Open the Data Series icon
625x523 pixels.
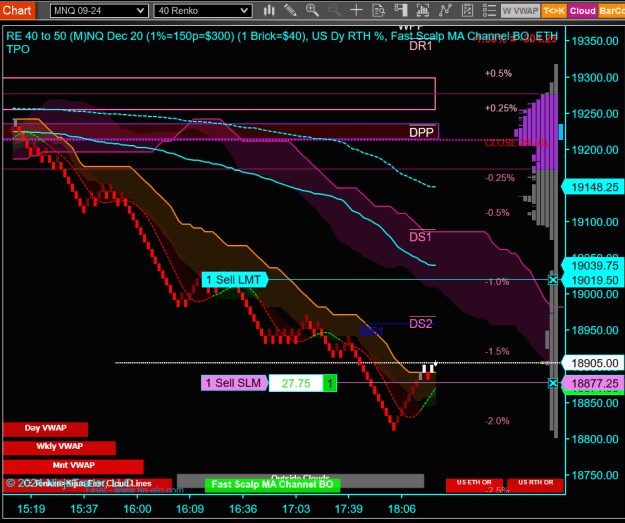point(423,10)
